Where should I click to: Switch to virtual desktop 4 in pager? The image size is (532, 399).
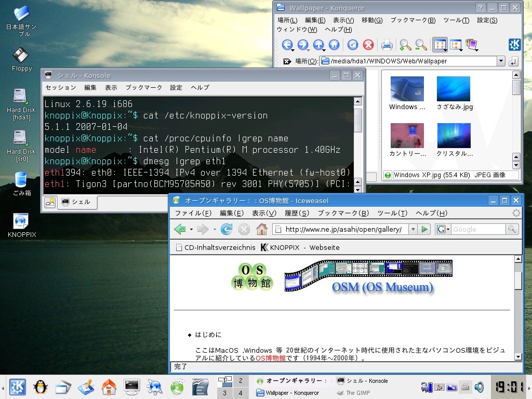coord(241,393)
